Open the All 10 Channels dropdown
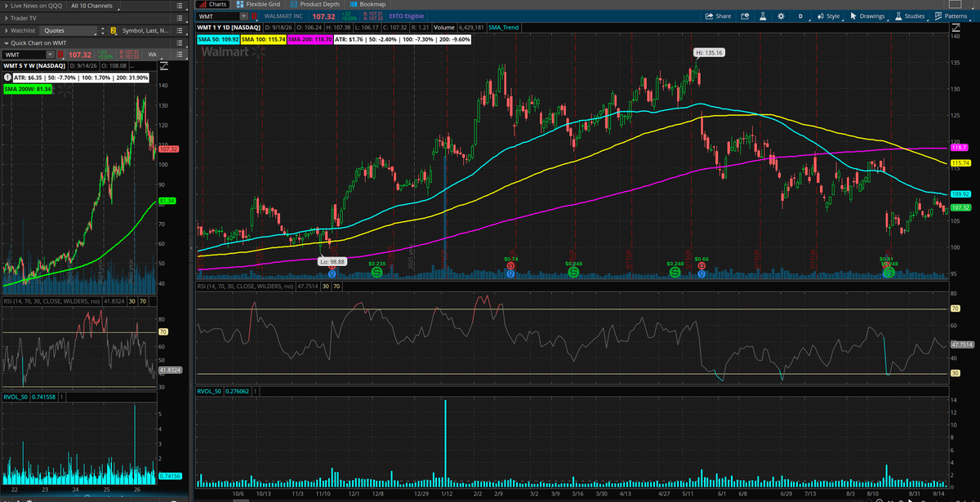 pyautogui.click(x=93, y=7)
